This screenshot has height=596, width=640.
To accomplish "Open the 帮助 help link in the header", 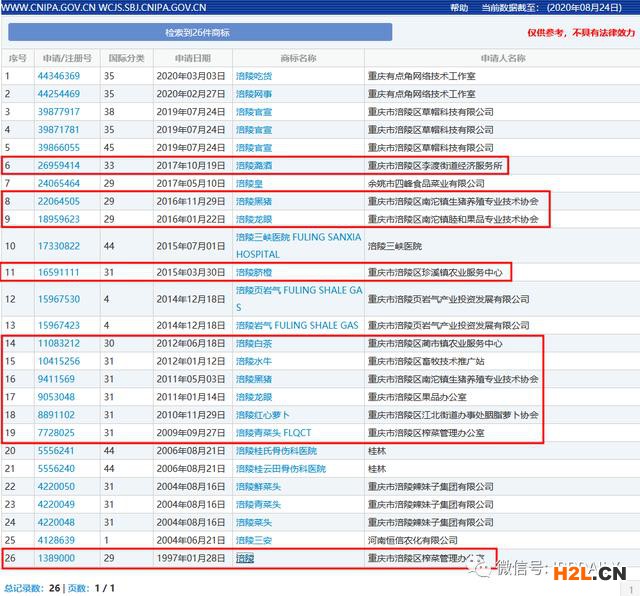I will point(459,8).
